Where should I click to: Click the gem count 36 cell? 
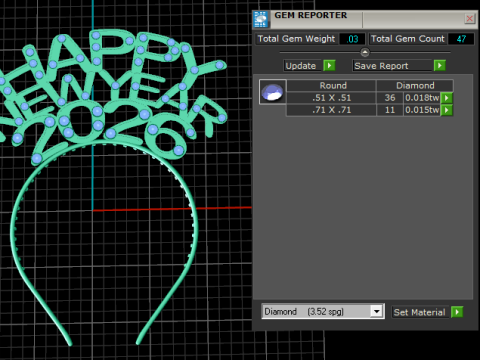pyautogui.click(x=390, y=98)
